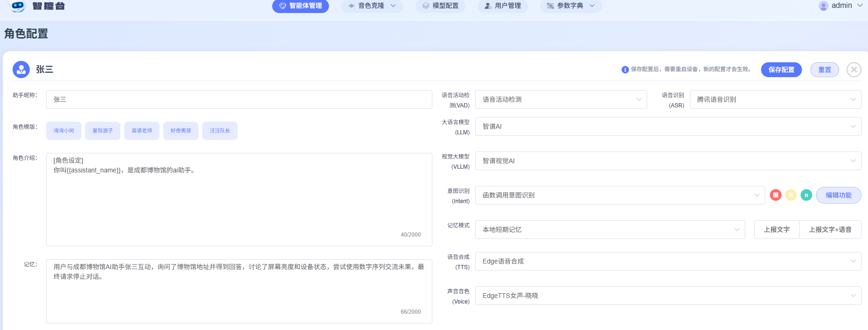Click the robot logo in top-left corner
The width and height of the screenshot is (868, 330).
[x=17, y=6]
